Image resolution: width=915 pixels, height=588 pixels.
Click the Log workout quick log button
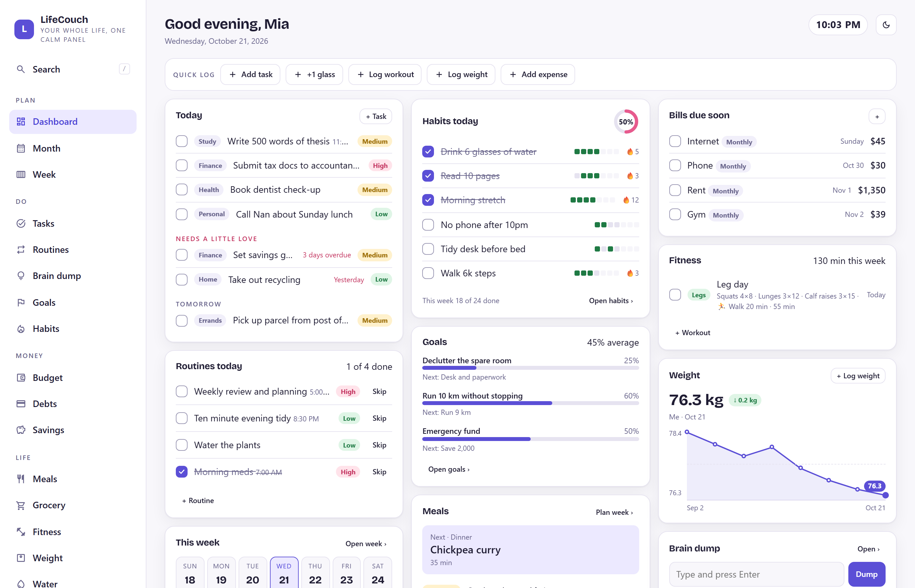pyautogui.click(x=385, y=74)
